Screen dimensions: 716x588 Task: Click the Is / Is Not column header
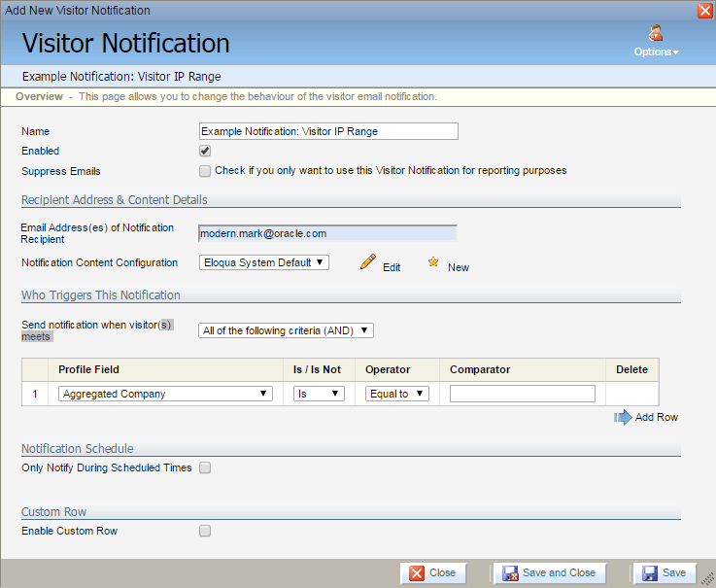317,369
